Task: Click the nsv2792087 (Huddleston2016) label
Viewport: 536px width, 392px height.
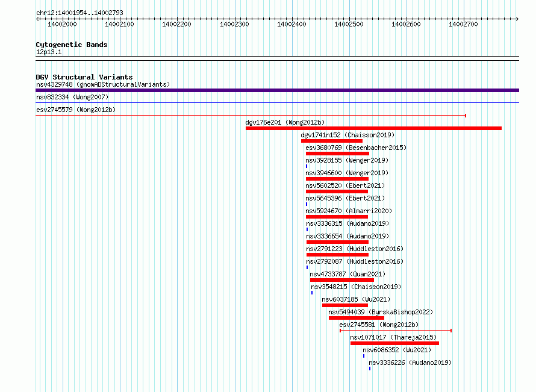Action: pos(355,261)
